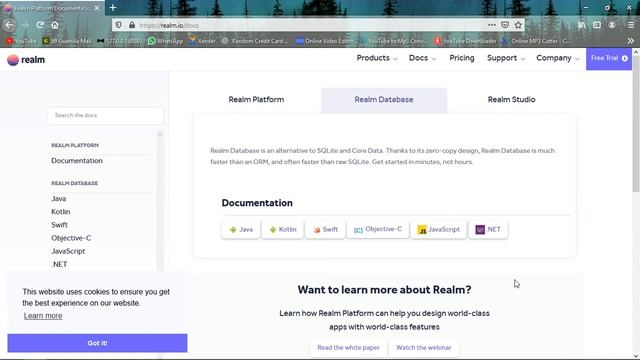Image resolution: width=640 pixels, height=360 pixels.
Task: Open the Pricing page
Action: (x=462, y=58)
